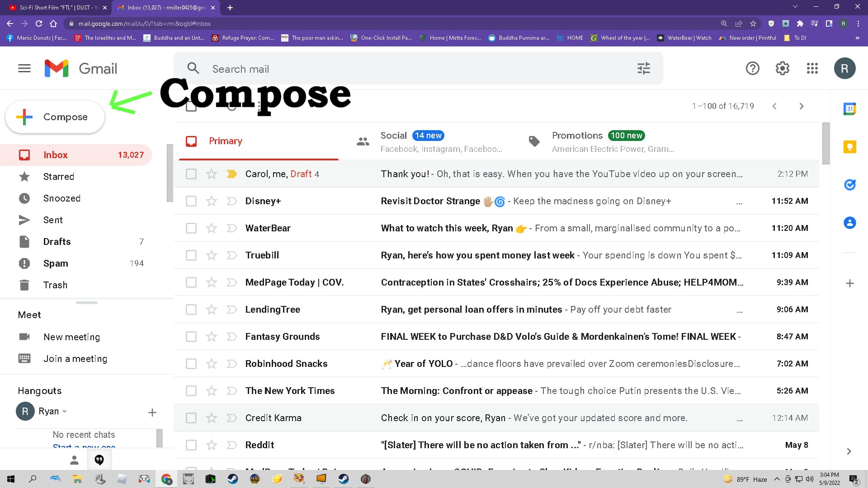
Task: Select the Carol email checkbox
Action: coord(191,174)
